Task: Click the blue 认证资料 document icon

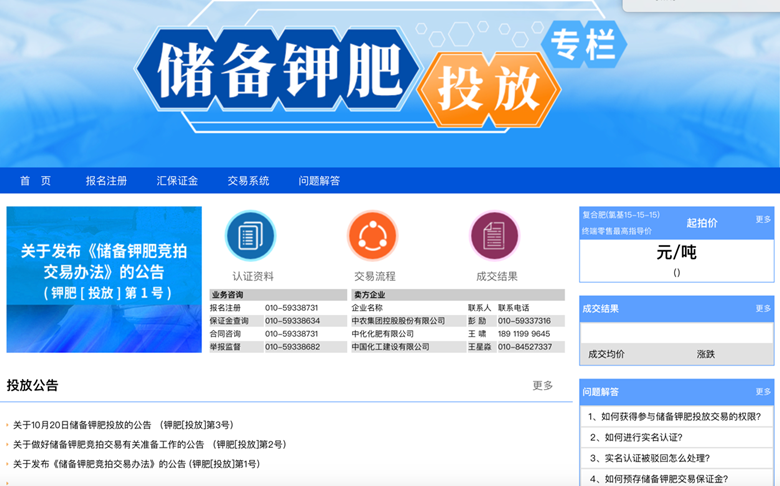Action: click(x=250, y=236)
